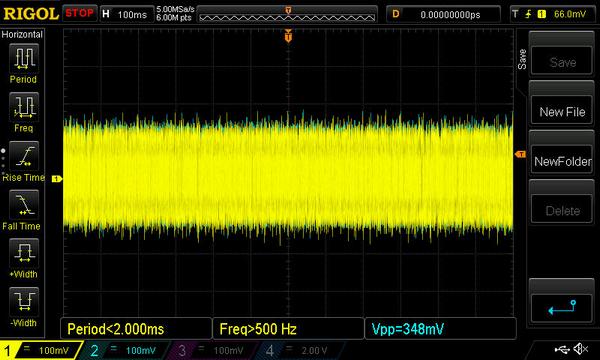Image resolution: width=600 pixels, height=360 pixels.
Task: Select the Freq measurement icon
Action: coord(24,106)
